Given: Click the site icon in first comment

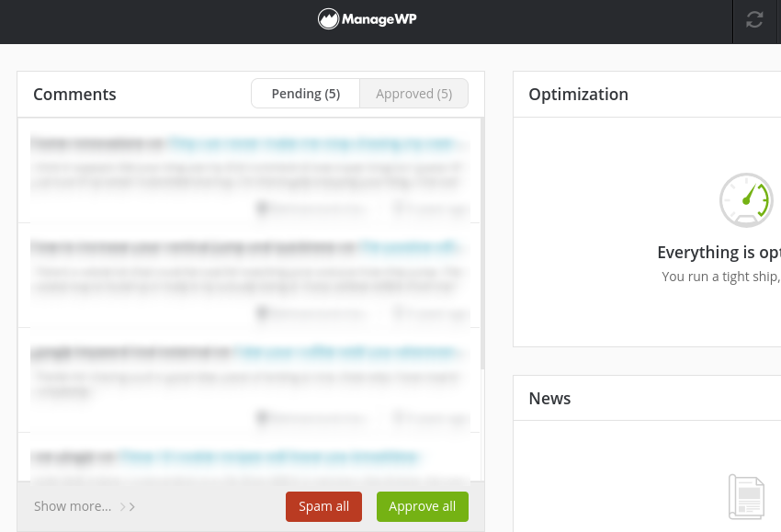Looking at the screenshot, I should click(262, 209).
